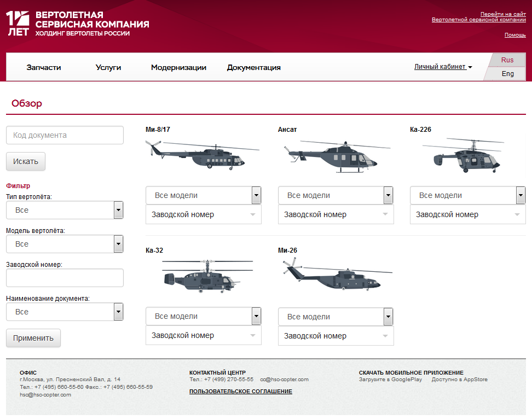Click the Применить filter button
The width and height of the screenshot is (532, 420).
point(33,338)
